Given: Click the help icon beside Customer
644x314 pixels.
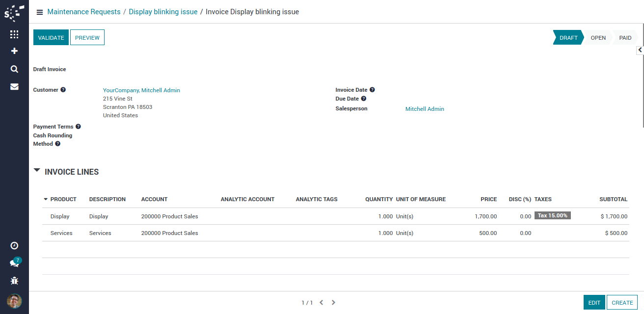Looking at the screenshot, I should coord(63,90).
